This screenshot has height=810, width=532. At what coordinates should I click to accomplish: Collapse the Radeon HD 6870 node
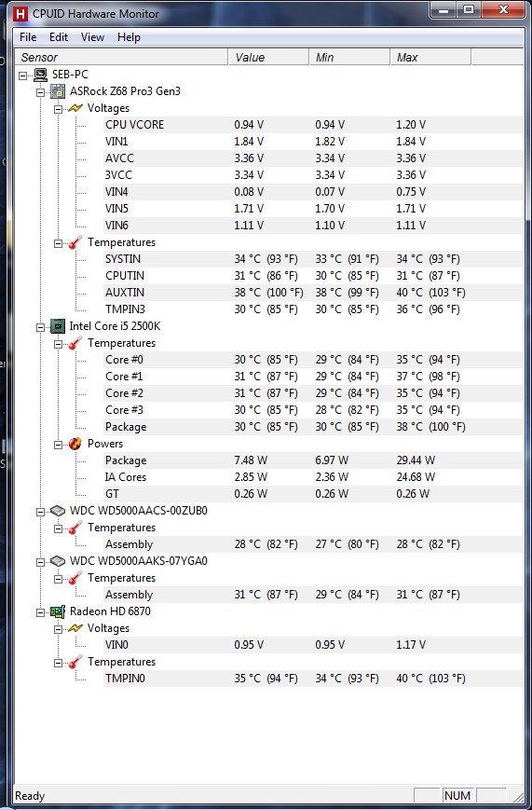40,612
